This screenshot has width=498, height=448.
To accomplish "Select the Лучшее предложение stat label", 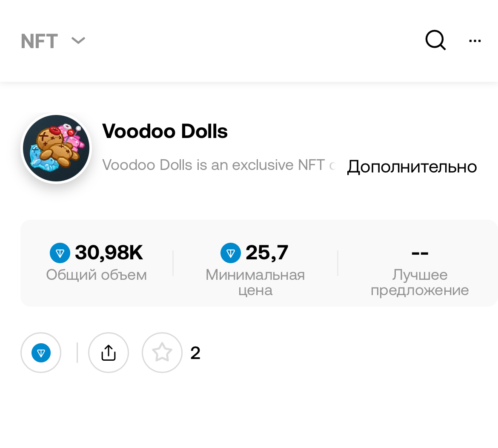I will (x=420, y=282).
